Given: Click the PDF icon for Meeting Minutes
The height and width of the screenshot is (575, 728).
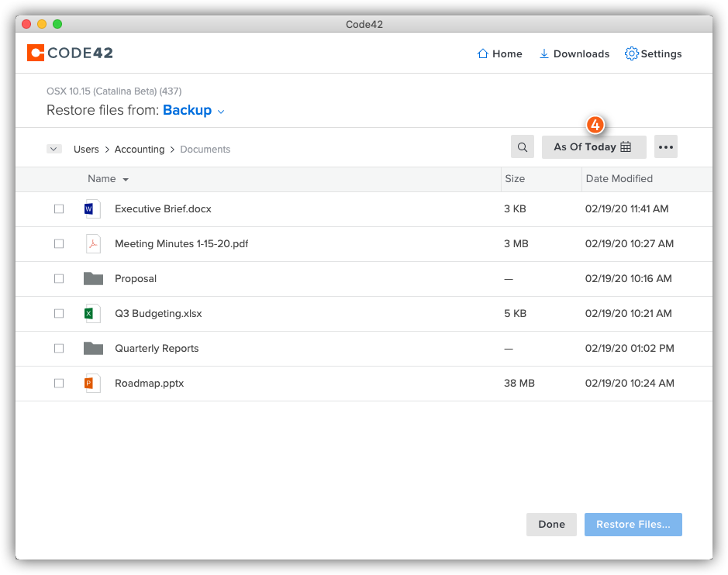Looking at the screenshot, I should (x=92, y=243).
